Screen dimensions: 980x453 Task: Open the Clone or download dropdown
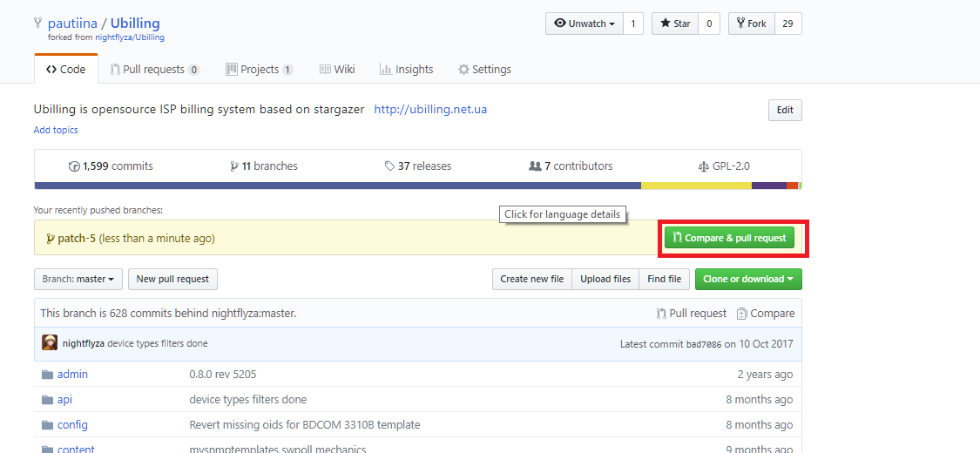[x=748, y=279]
